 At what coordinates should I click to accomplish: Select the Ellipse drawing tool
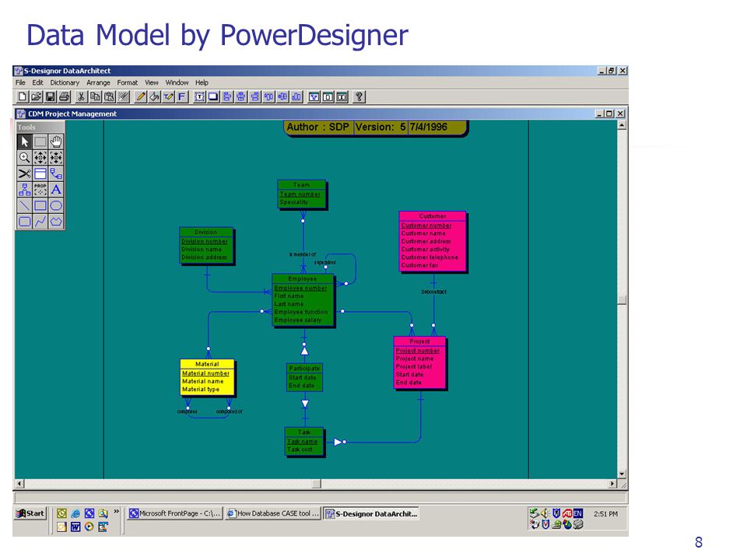pyautogui.click(x=56, y=205)
